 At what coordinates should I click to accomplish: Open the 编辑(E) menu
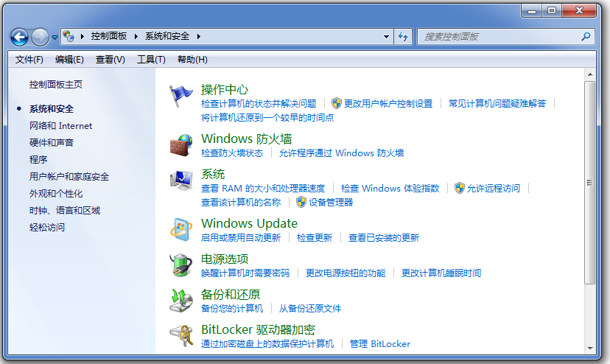tap(69, 60)
